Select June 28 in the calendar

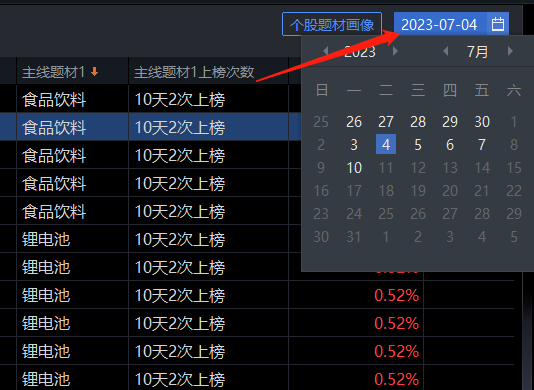[x=418, y=122]
